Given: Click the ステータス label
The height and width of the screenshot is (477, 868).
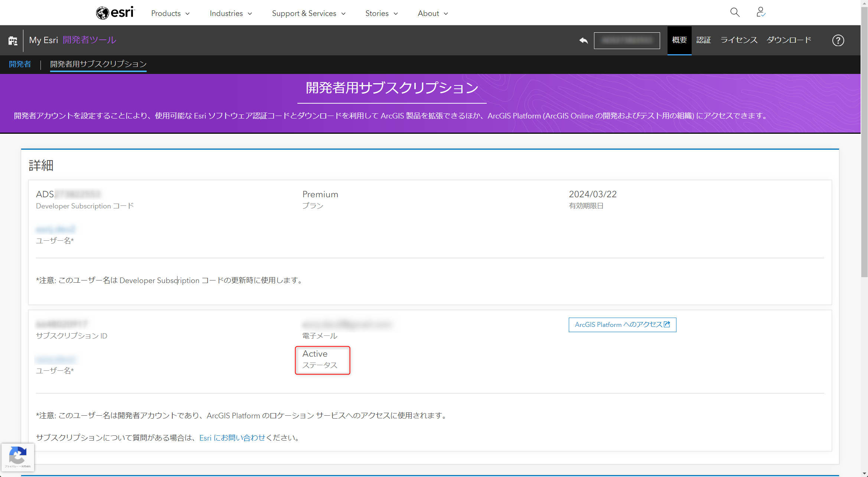Looking at the screenshot, I should click(320, 365).
